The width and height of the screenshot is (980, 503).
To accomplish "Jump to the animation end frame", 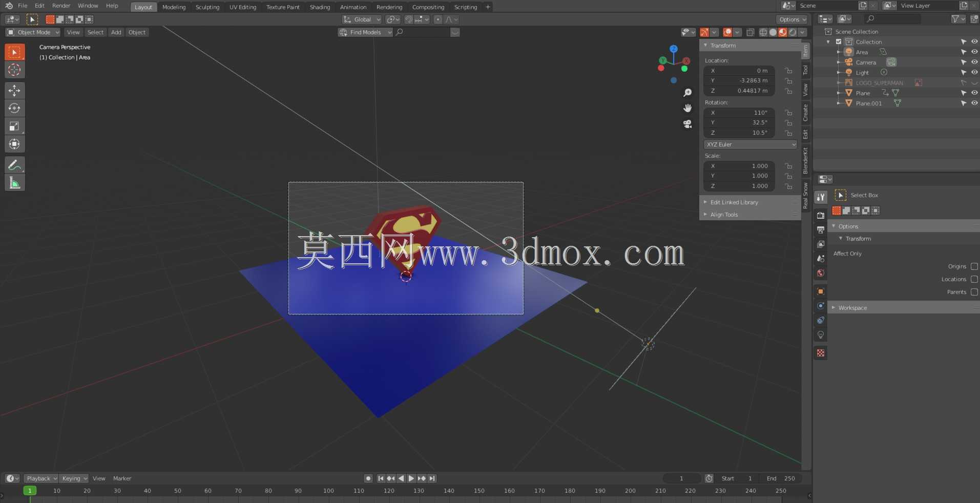I will pos(432,478).
